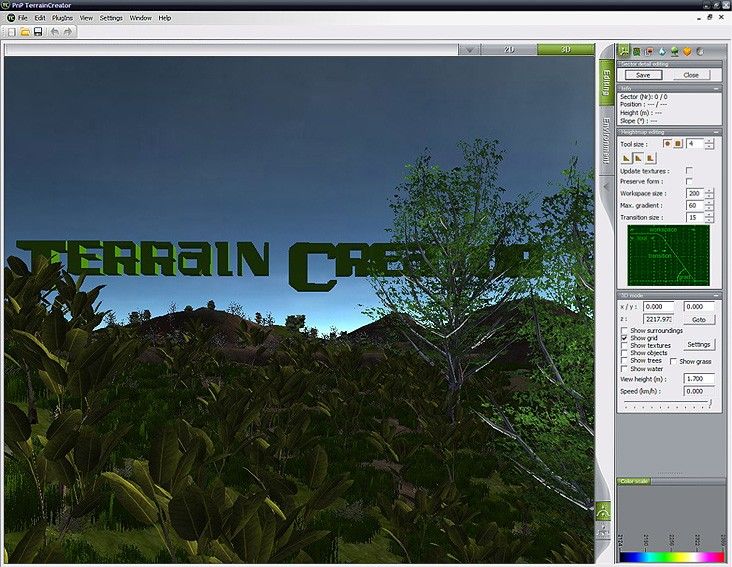Viewport: 732px width, 567px height.
Task: Click the y coordinate input field
Action: pyautogui.click(x=699, y=307)
